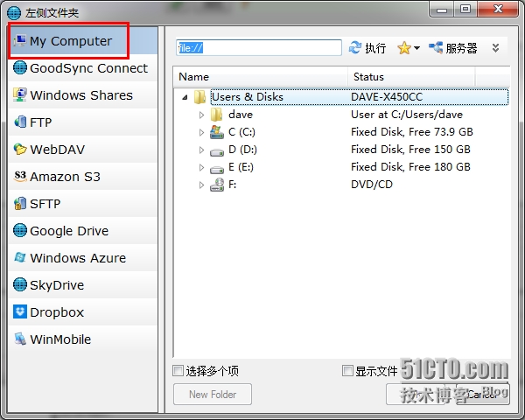Choose Windows Shares in sidebar

[83, 95]
